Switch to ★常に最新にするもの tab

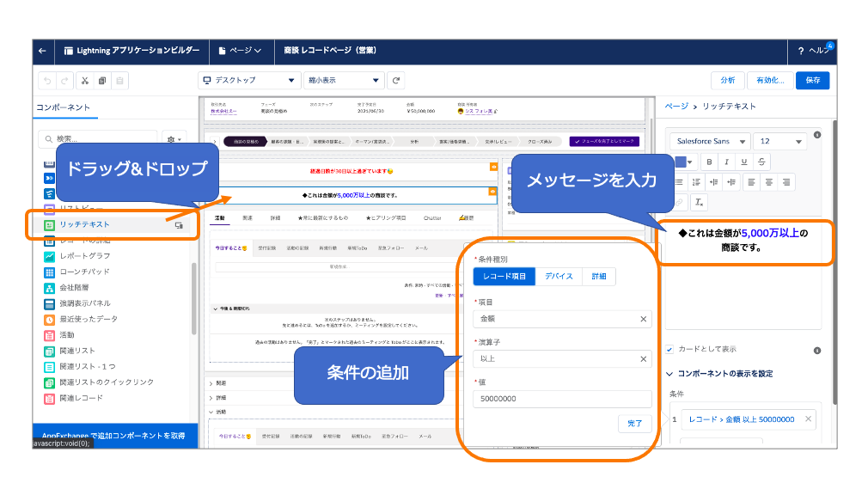[x=323, y=218]
